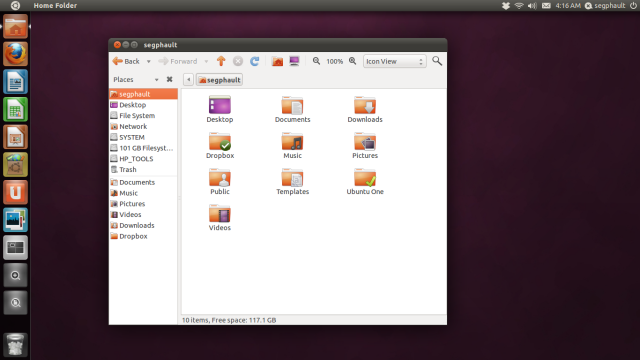Open the power session menu

633,6
